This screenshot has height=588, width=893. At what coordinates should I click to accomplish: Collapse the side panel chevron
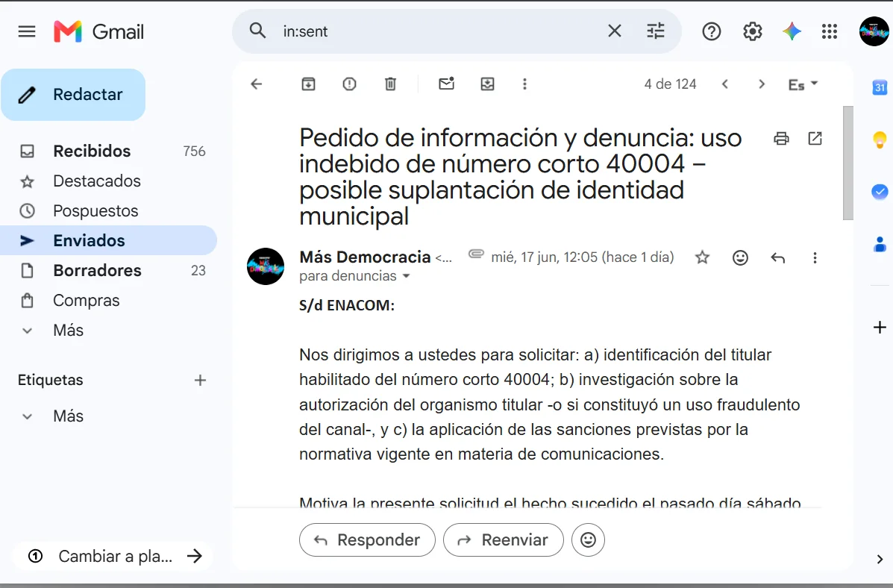coord(880,559)
